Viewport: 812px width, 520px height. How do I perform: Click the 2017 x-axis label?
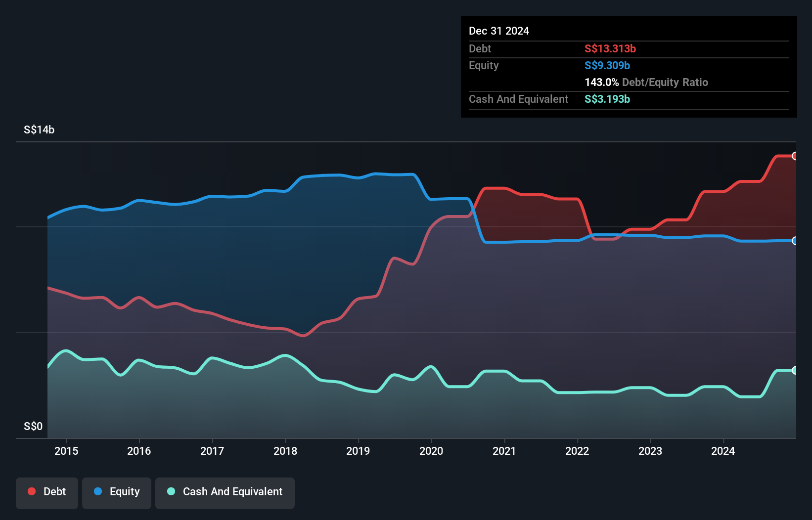(212, 451)
